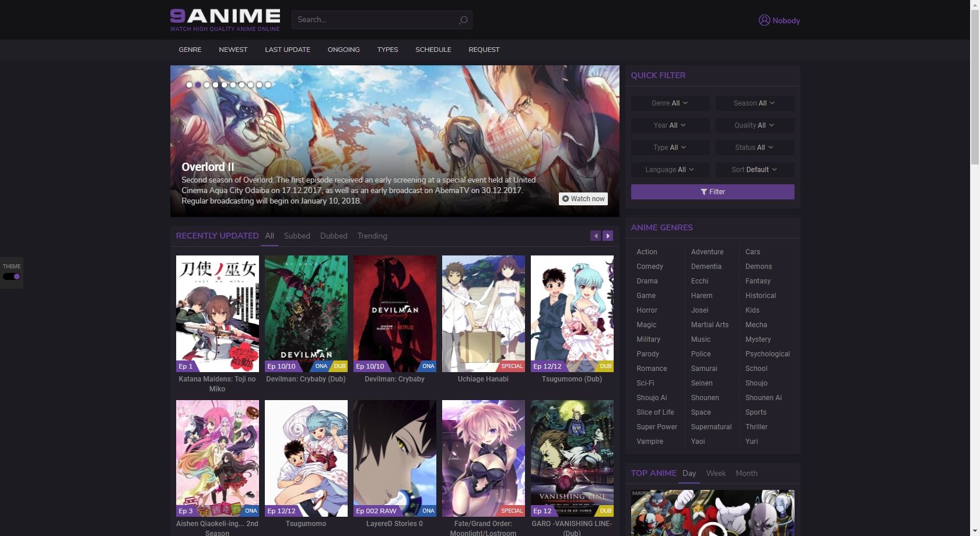Select the third carousel indicator dot
This screenshot has width=980, height=536.
point(206,85)
